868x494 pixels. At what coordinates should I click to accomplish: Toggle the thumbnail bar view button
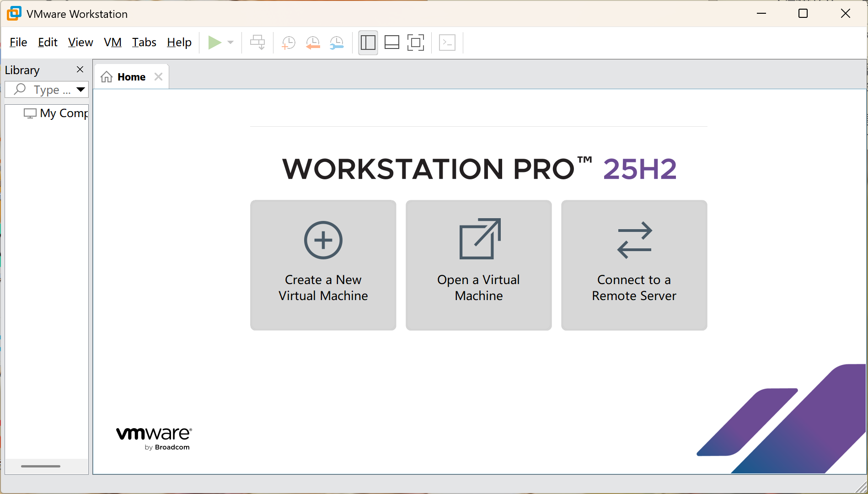392,43
